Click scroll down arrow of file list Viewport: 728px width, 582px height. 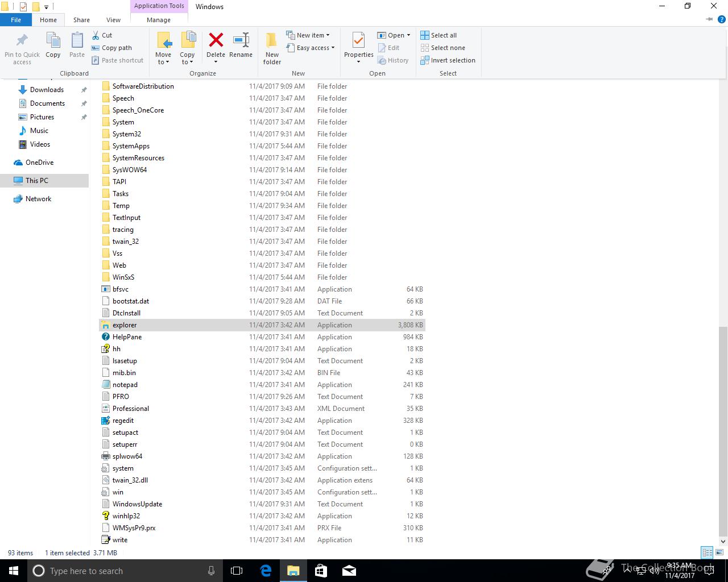point(723,541)
